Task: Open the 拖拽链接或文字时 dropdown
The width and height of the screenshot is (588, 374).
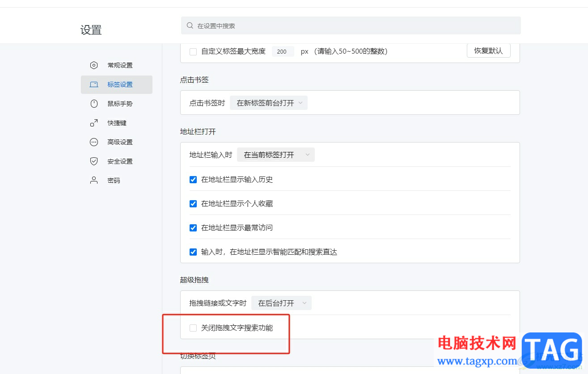Action: click(x=281, y=303)
